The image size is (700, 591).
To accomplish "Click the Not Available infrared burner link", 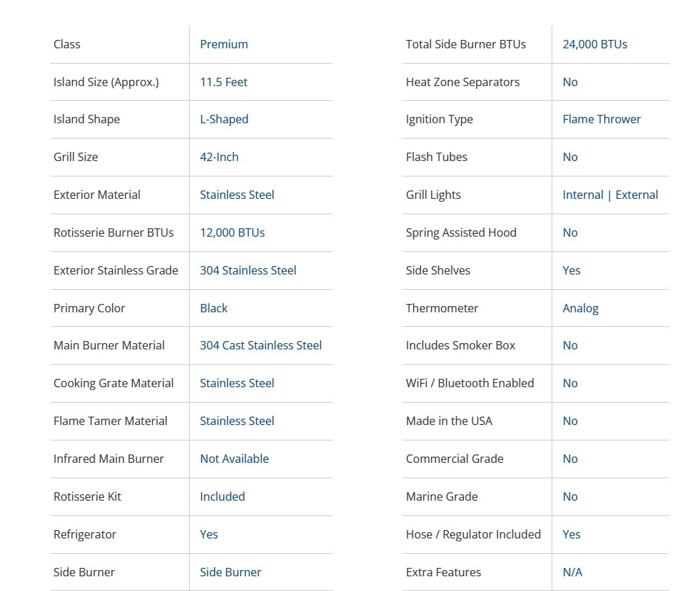I will click(234, 459).
